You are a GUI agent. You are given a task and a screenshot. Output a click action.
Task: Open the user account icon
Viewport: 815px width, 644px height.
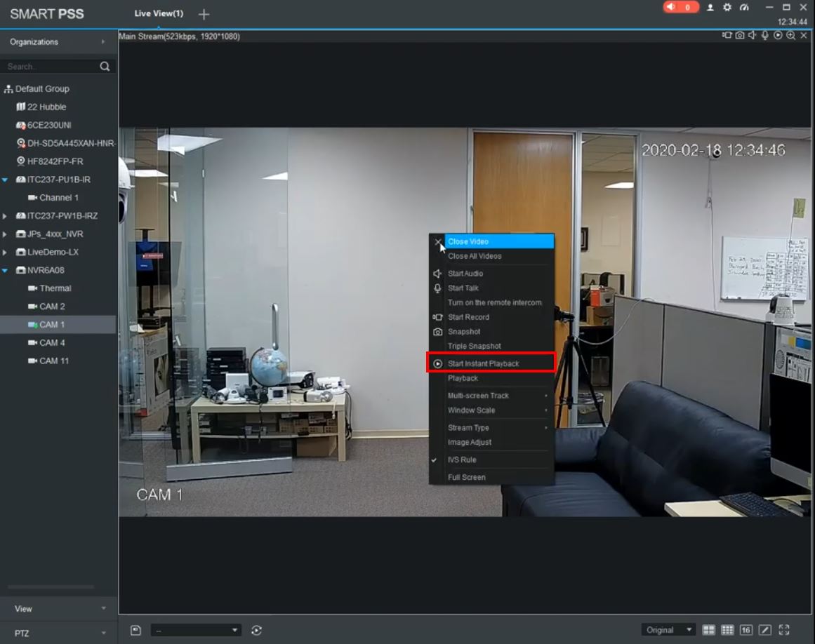(x=710, y=7)
